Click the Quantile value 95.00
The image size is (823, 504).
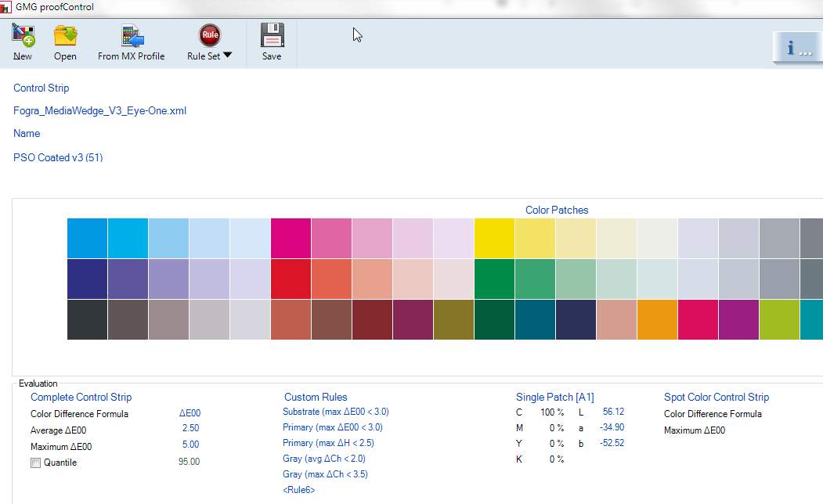click(189, 462)
